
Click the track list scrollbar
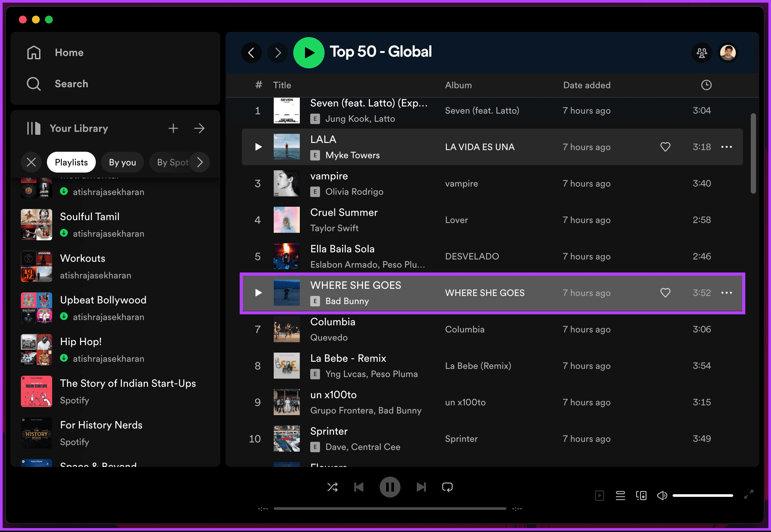tap(753, 153)
